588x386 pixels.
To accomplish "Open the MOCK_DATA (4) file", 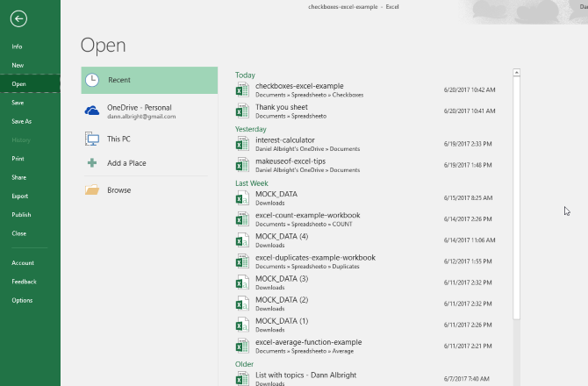I will [x=282, y=236].
